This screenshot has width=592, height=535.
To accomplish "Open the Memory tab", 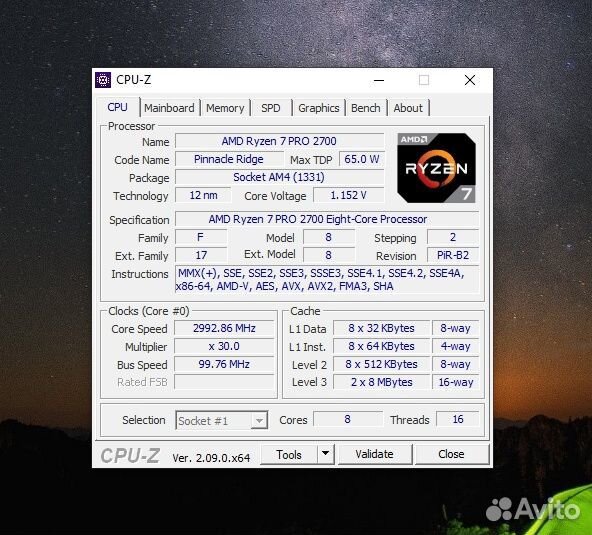I will 225,108.
